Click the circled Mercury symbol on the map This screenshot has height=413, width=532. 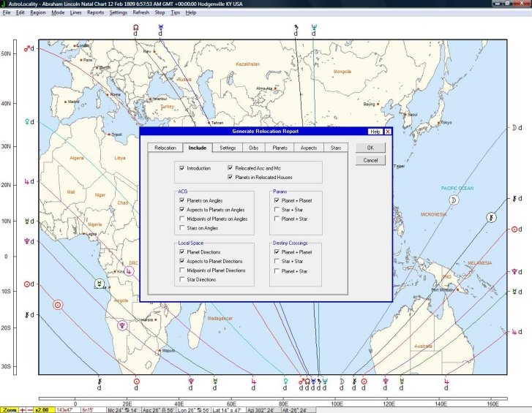click(97, 283)
